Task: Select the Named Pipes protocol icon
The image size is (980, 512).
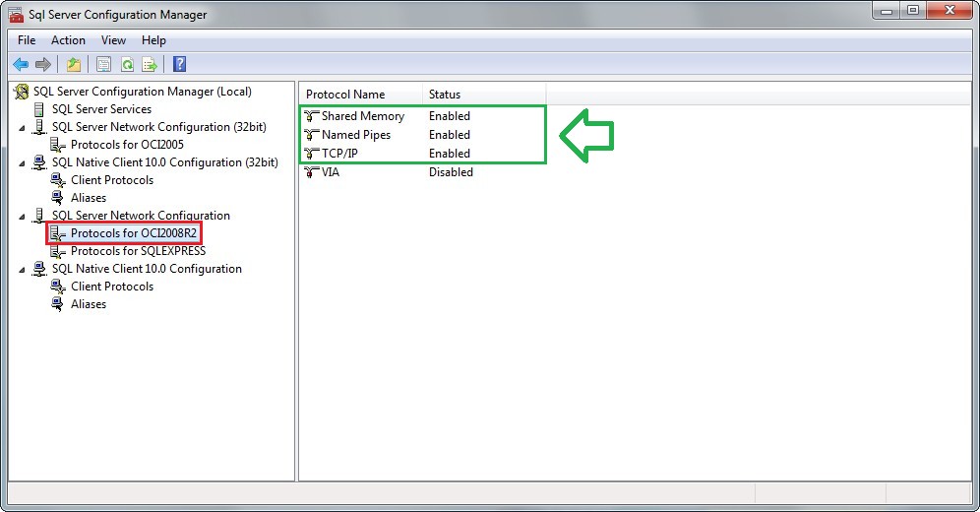Action: click(x=311, y=135)
